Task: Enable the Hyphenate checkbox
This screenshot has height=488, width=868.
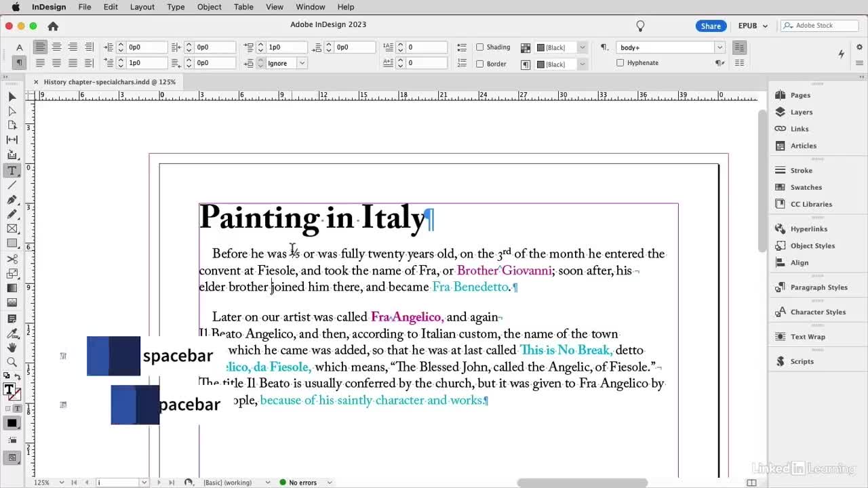Action: point(620,63)
